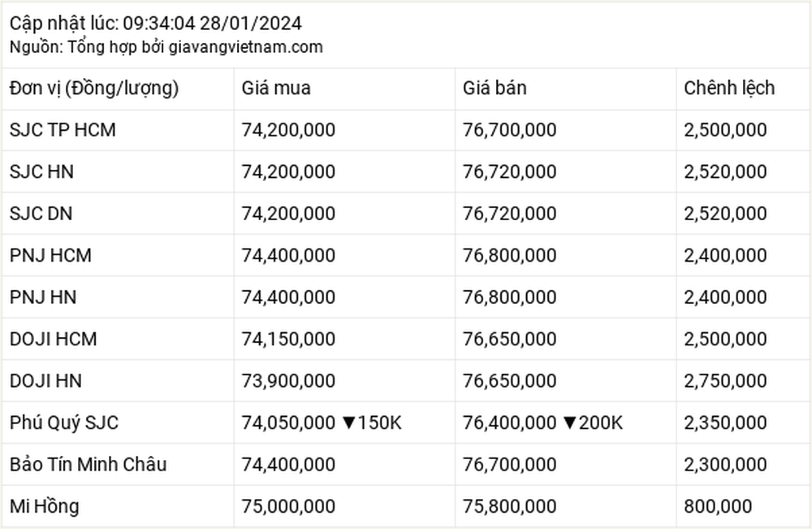Select the SJC HN row label

(41, 172)
